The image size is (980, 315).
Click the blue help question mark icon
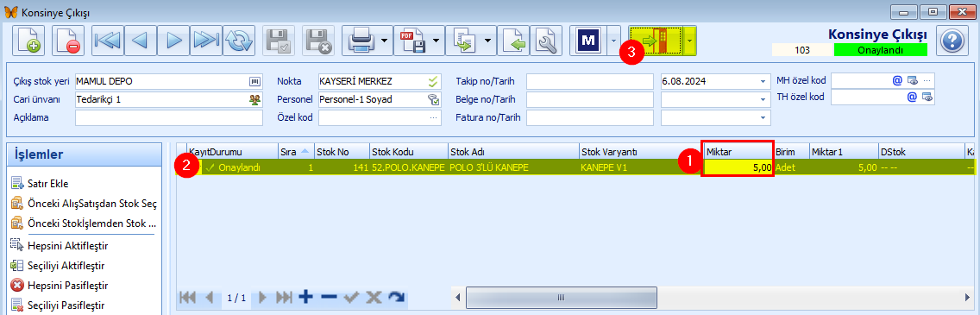click(952, 41)
